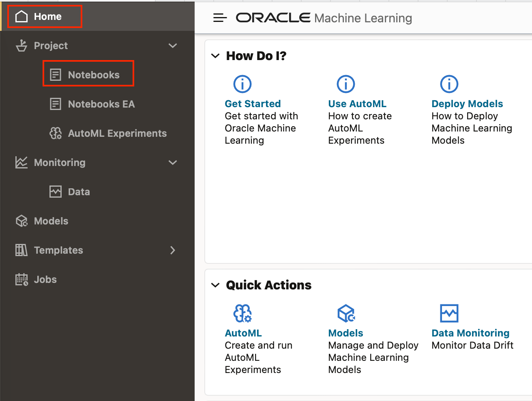Click the Deploy Models info icon
Screen dimensions: 532x401
click(x=449, y=84)
